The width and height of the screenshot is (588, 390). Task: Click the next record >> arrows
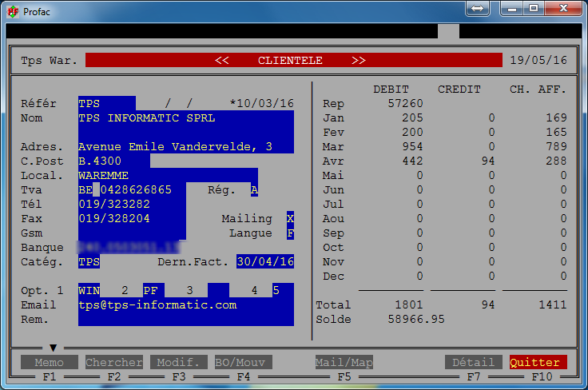click(359, 60)
